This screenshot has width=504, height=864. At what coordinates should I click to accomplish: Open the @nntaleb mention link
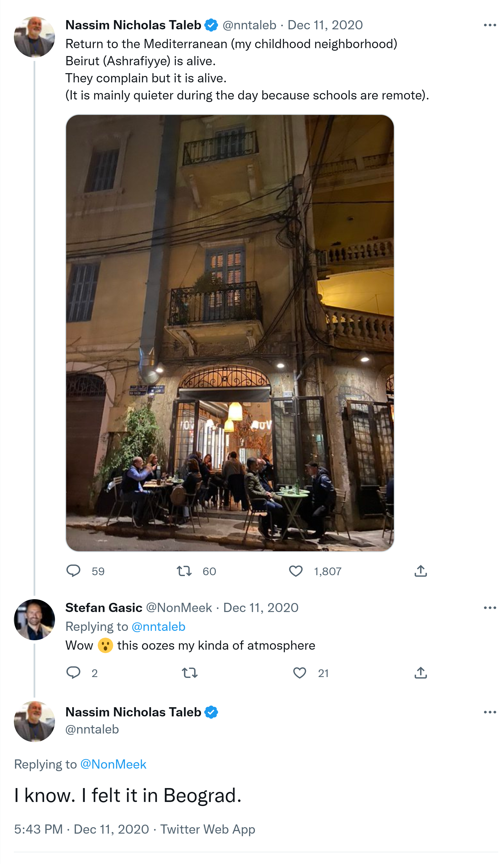click(x=158, y=626)
